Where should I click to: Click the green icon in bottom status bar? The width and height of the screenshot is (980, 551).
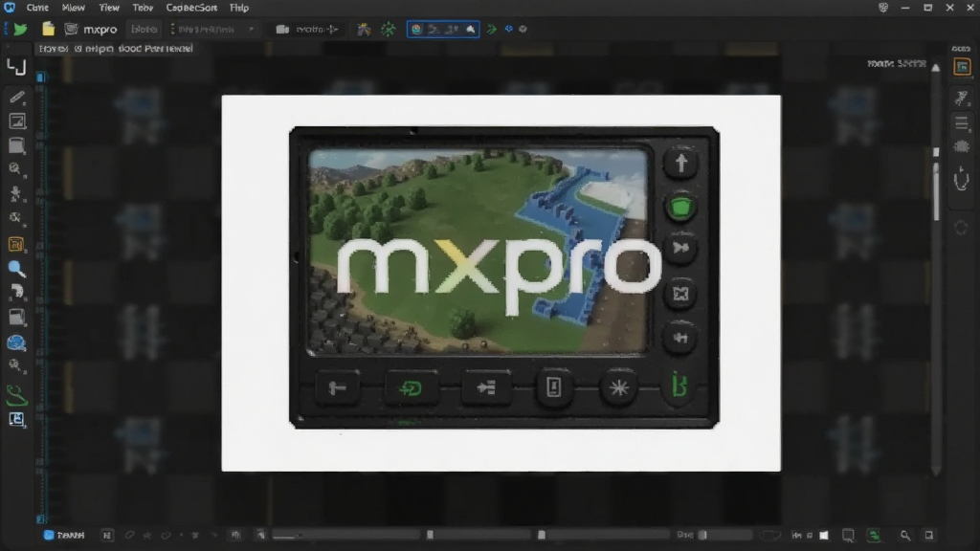[x=874, y=536]
